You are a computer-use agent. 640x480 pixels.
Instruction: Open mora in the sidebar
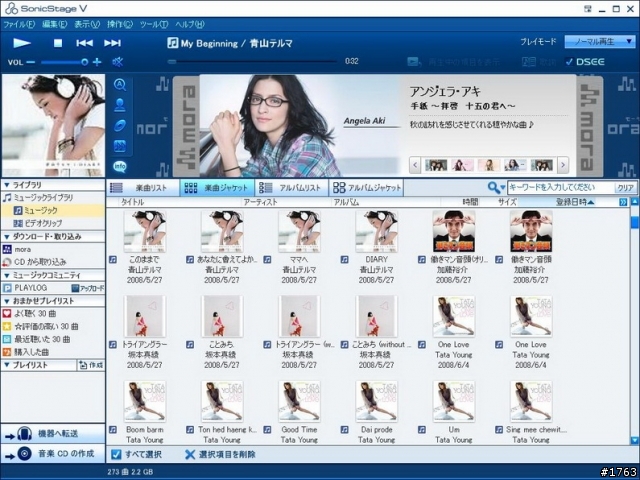pos(53,249)
